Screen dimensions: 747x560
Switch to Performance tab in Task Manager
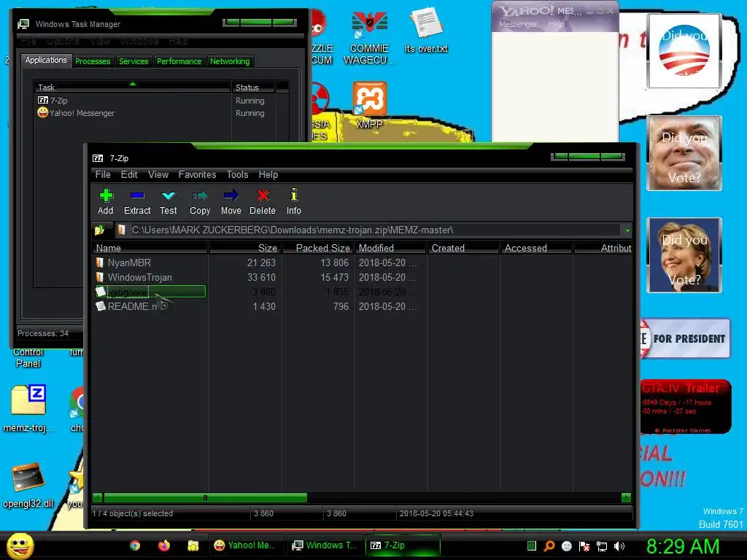coord(179,61)
